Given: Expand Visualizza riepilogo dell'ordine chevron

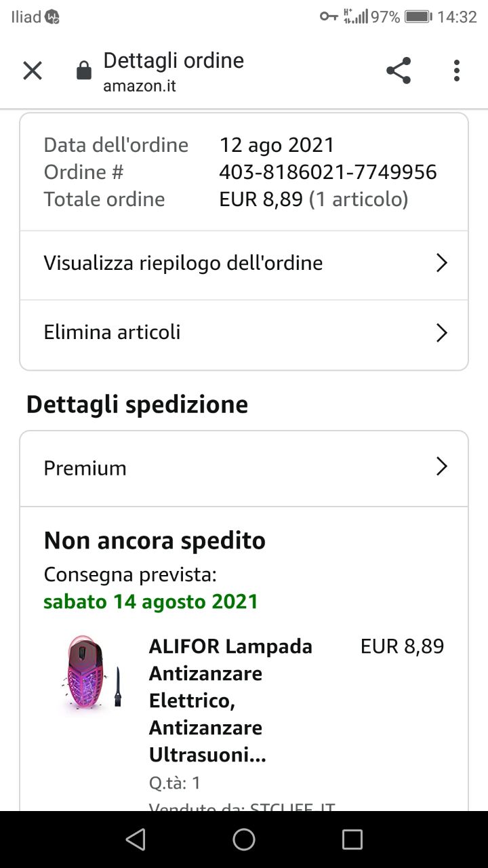Looking at the screenshot, I should (441, 263).
